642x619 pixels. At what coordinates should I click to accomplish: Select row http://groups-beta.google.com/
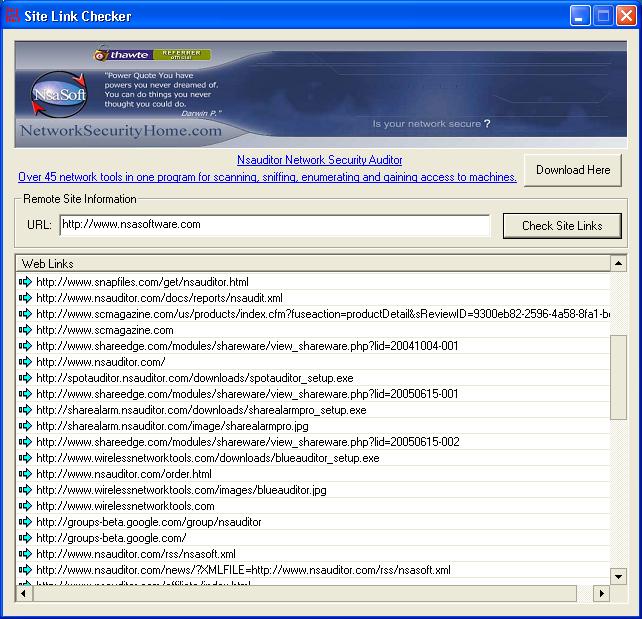313,538
